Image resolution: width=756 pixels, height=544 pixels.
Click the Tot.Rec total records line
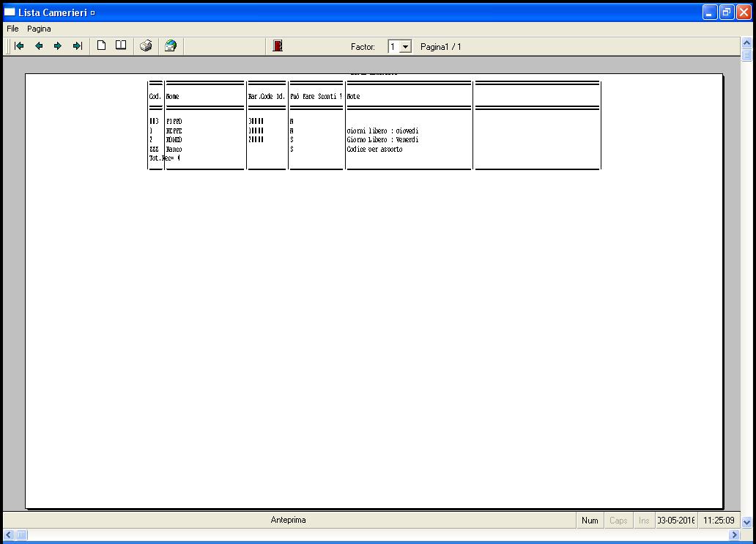pos(165,158)
